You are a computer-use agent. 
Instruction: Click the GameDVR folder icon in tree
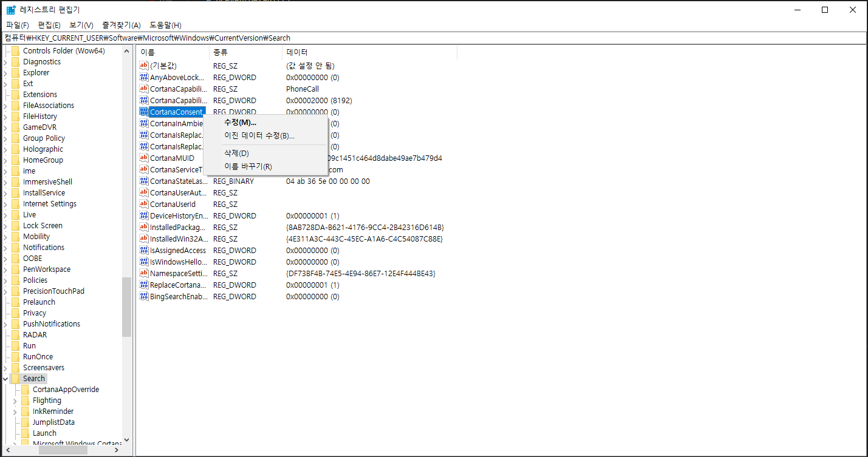coord(16,127)
